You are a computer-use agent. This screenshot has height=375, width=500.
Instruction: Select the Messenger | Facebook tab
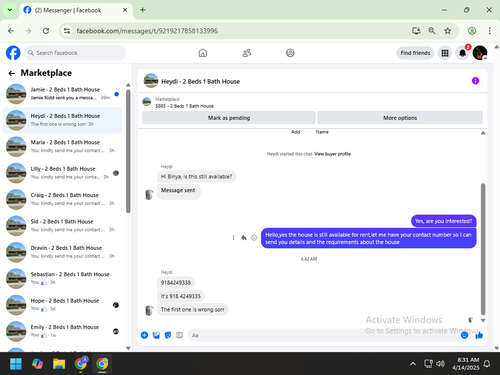[x=76, y=10]
